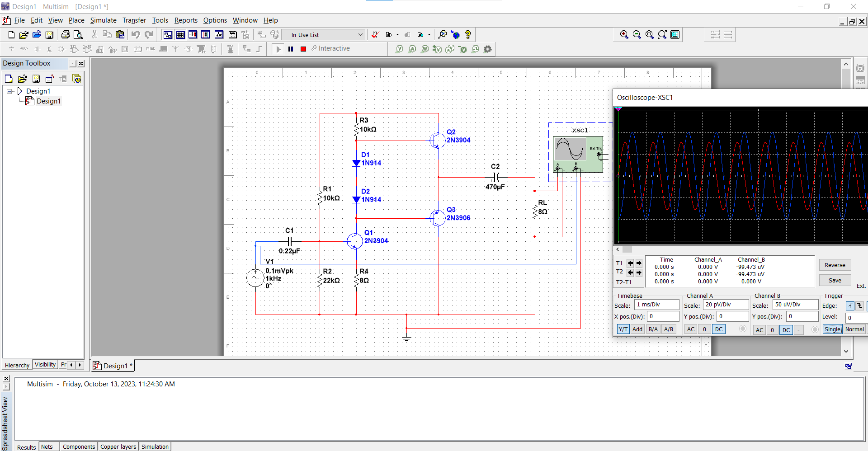The width and height of the screenshot is (868, 451).
Task: Stop the simulation using the red square
Action: (303, 49)
